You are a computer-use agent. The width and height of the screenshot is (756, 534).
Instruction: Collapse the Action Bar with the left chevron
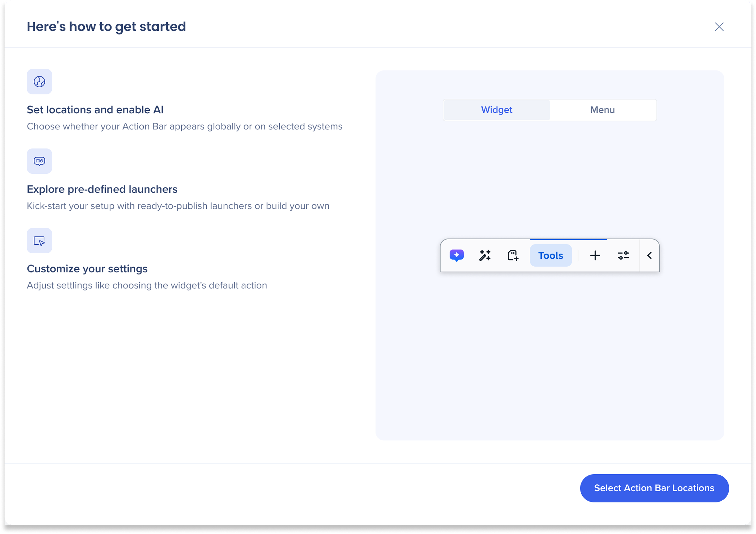coord(649,255)
